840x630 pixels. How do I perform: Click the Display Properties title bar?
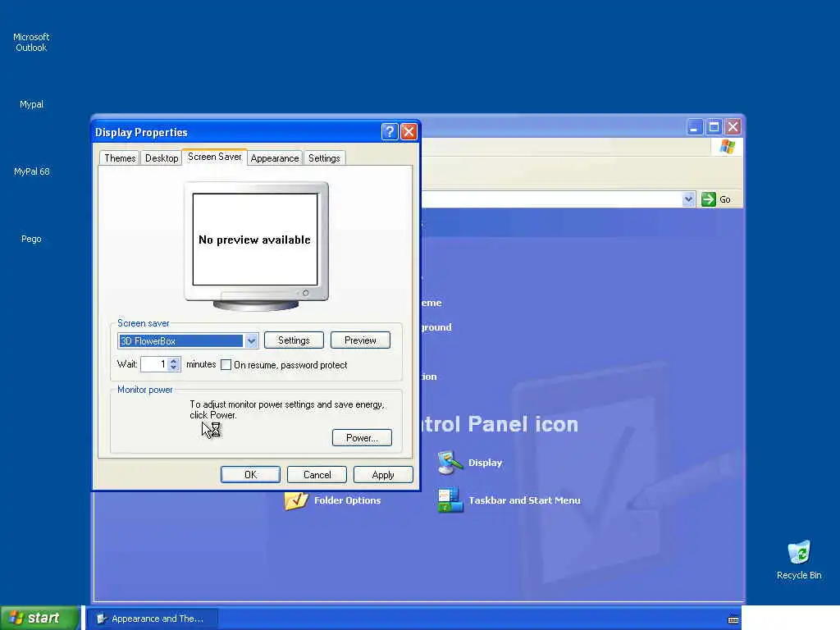tap(235, 132)
